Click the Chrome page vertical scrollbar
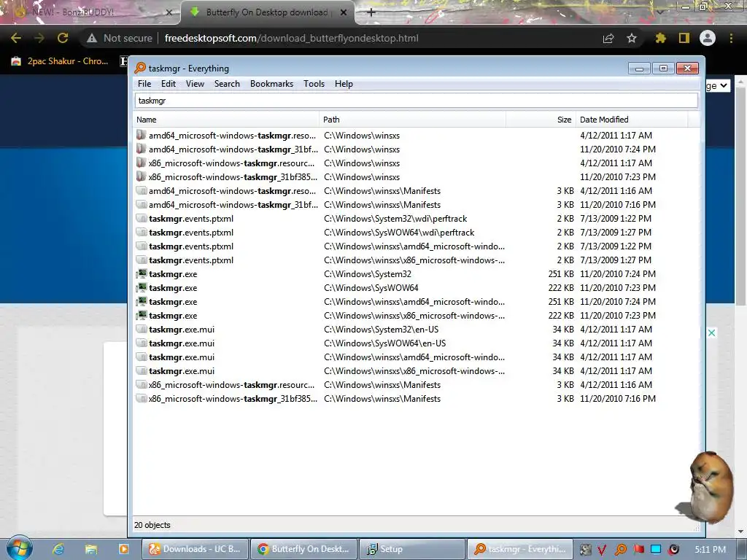This screenshot has width=747, height=560. click(x=741, y=195)
